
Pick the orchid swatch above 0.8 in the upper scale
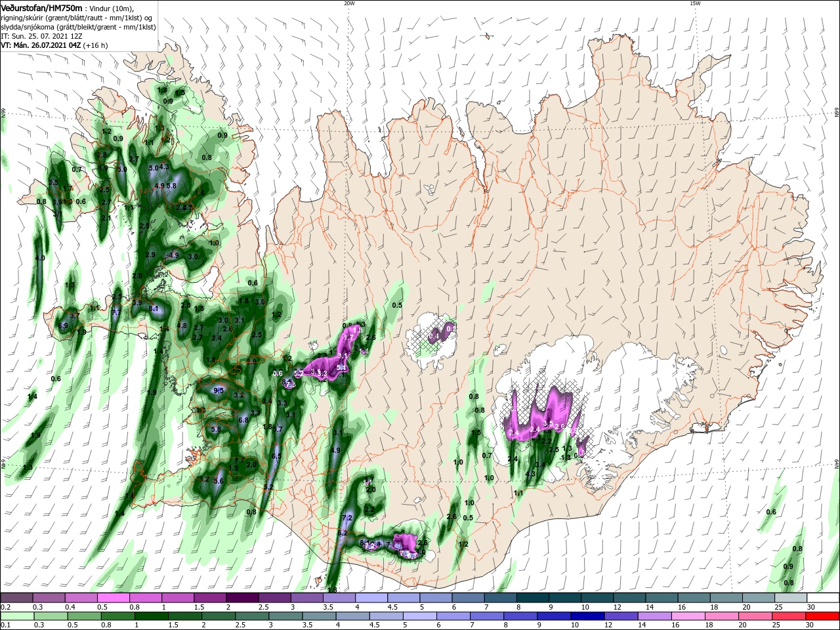coord(146,598)
